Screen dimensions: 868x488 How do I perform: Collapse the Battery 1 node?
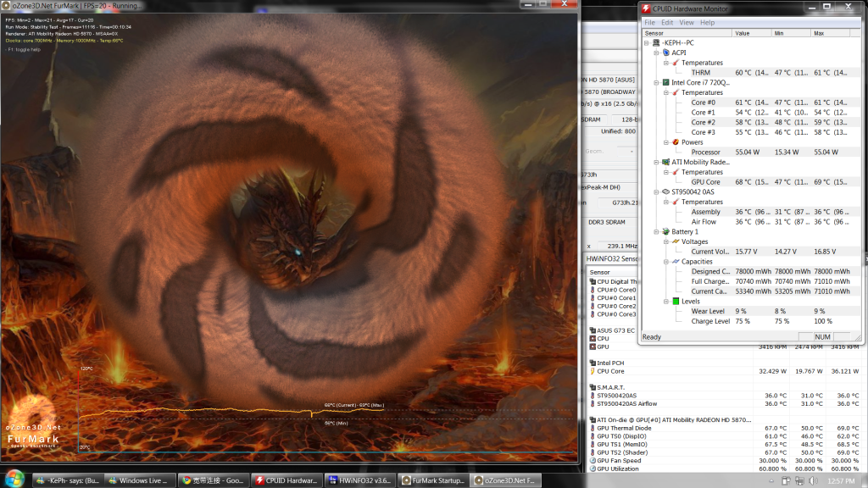(x=657, y=232)
